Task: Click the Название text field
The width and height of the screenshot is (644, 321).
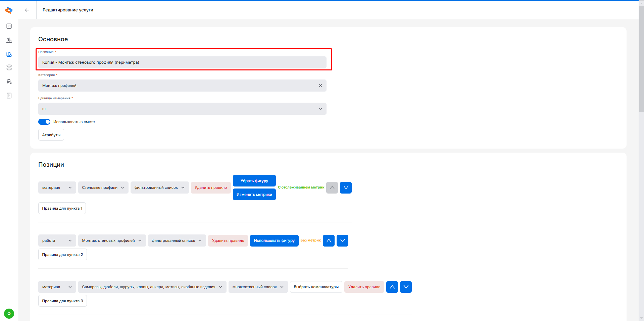Action: click(182, 62)
